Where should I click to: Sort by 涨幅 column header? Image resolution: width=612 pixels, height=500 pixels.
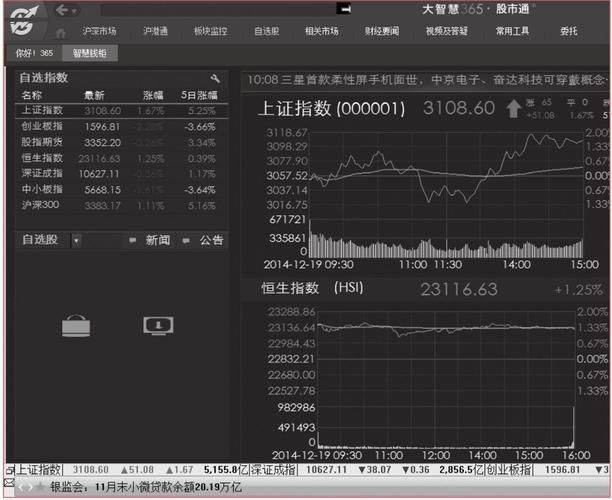pyautogui.click(x=153, y=95)
